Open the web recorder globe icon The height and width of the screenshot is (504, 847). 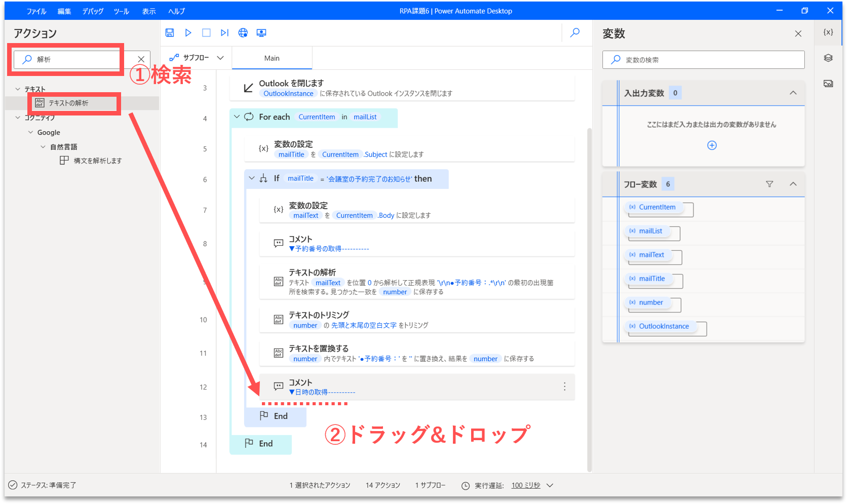pos(243,33)
